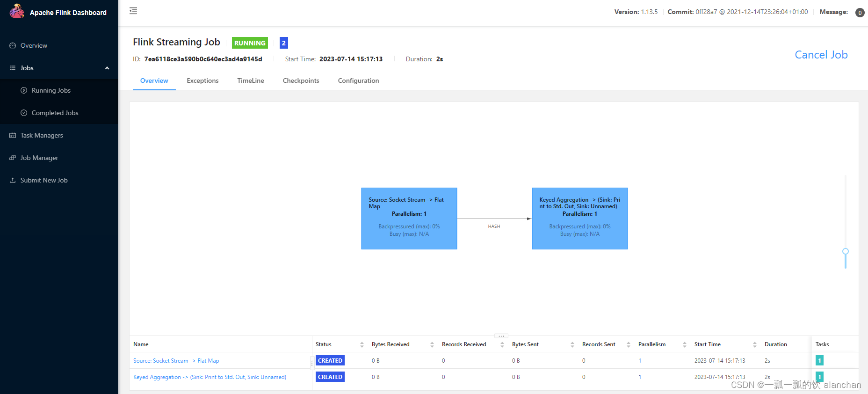Click Version: 1.13.5 text in header
The image size is (868, 394).
(636, 12)
